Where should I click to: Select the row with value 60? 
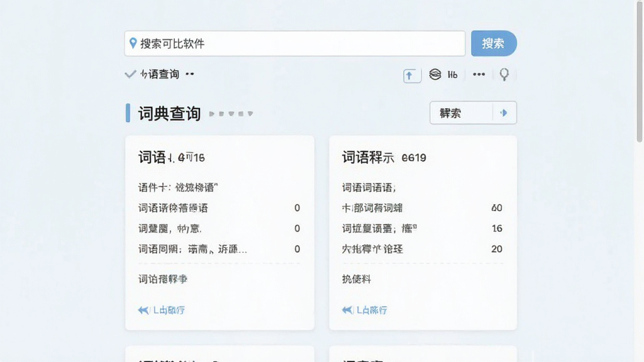422,208
